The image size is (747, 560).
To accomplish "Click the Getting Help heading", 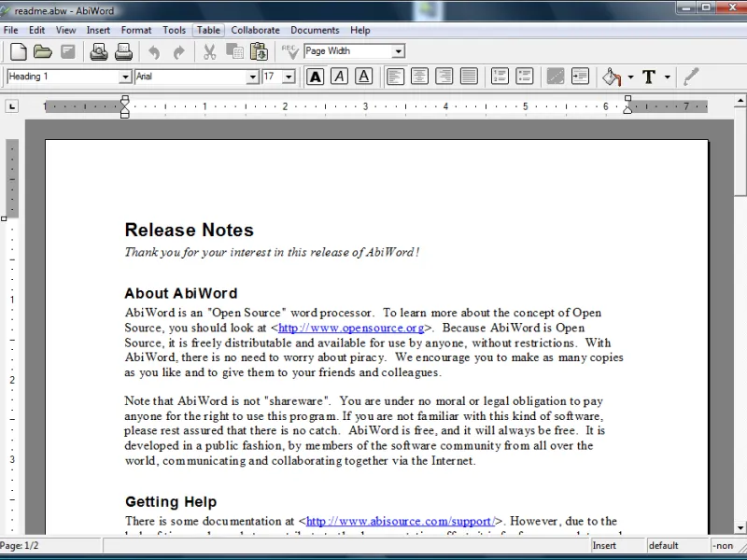I will (x=171, y=502).
